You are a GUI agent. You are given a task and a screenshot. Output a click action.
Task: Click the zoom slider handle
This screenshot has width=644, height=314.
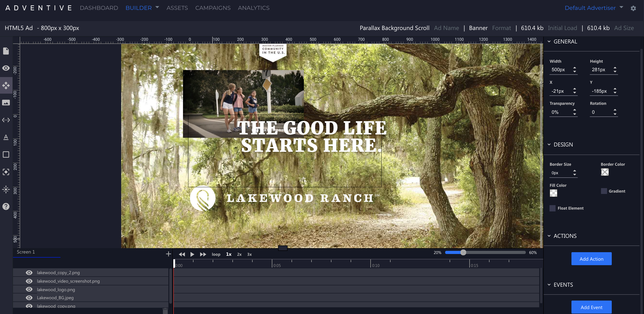tap(463, 252)
